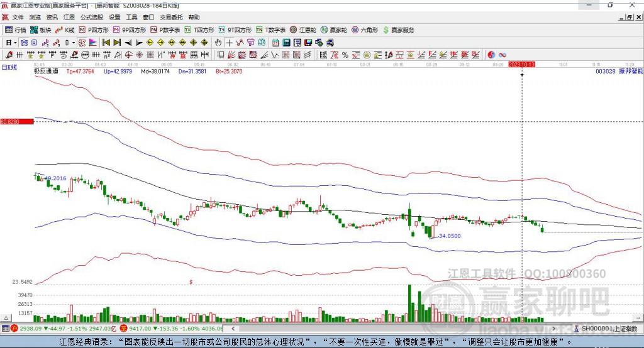This screenshot has height=348, width=644.
Task: Open the 文件 menu
Action: pyautogui.click(x=18, y=17)
